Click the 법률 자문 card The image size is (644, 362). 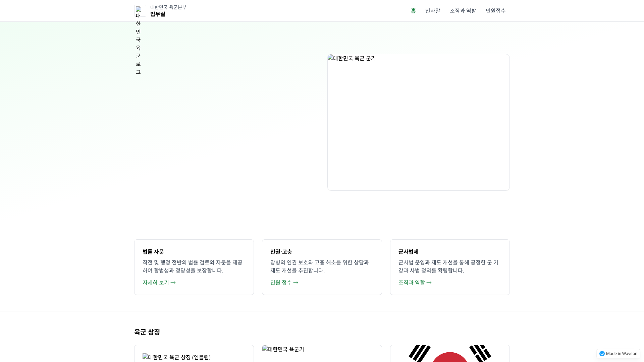194,267
